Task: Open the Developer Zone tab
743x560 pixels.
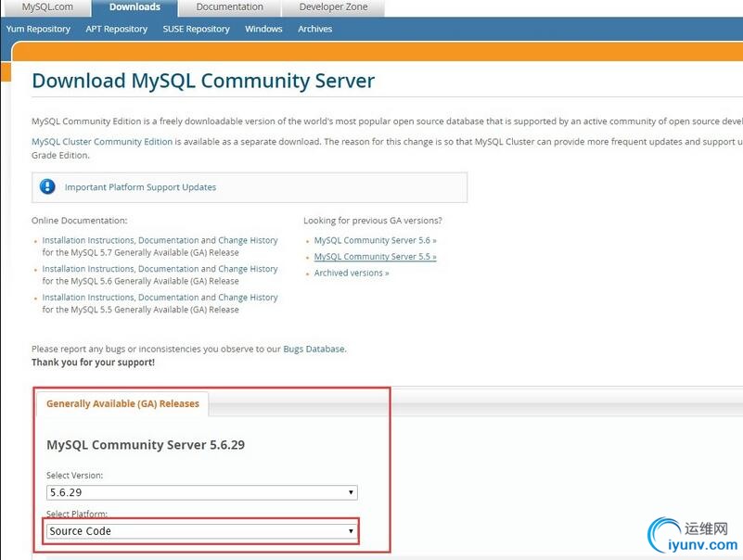Action: tap(333, 7)
